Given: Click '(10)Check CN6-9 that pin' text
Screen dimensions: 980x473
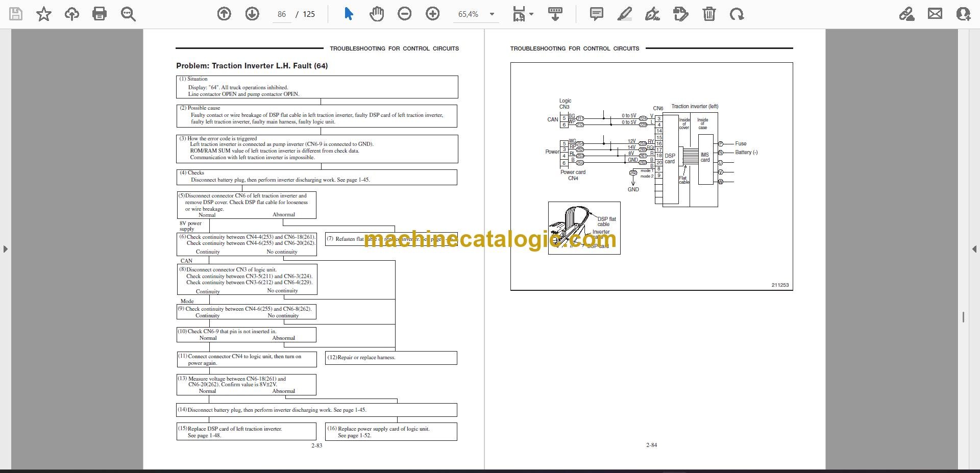Looking at the screenshot, I should click(227, 332).
